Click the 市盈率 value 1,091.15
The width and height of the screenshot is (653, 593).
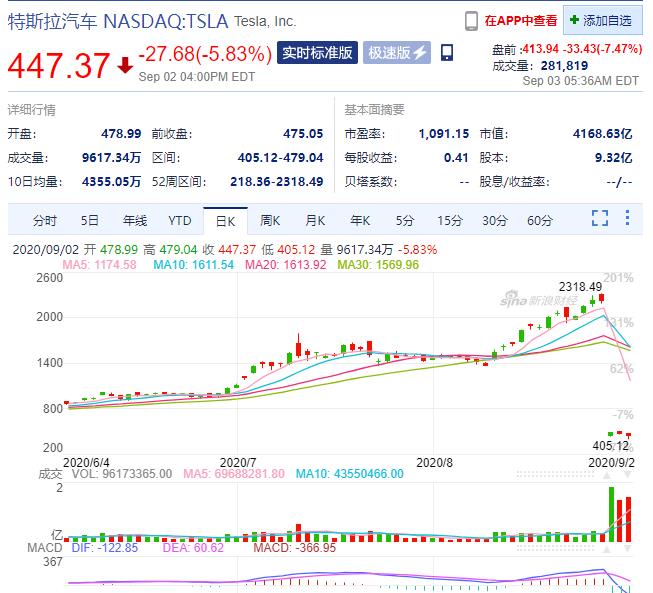pyautogui.click(x=444, y=134)
